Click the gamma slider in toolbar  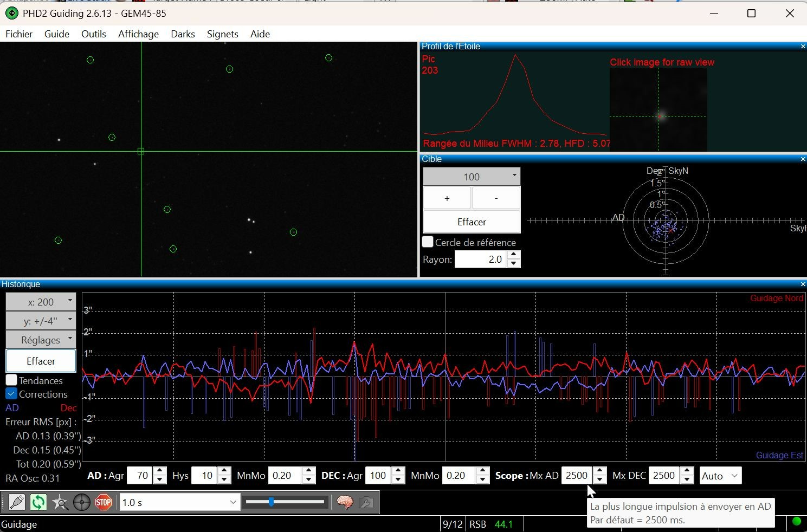285,502
